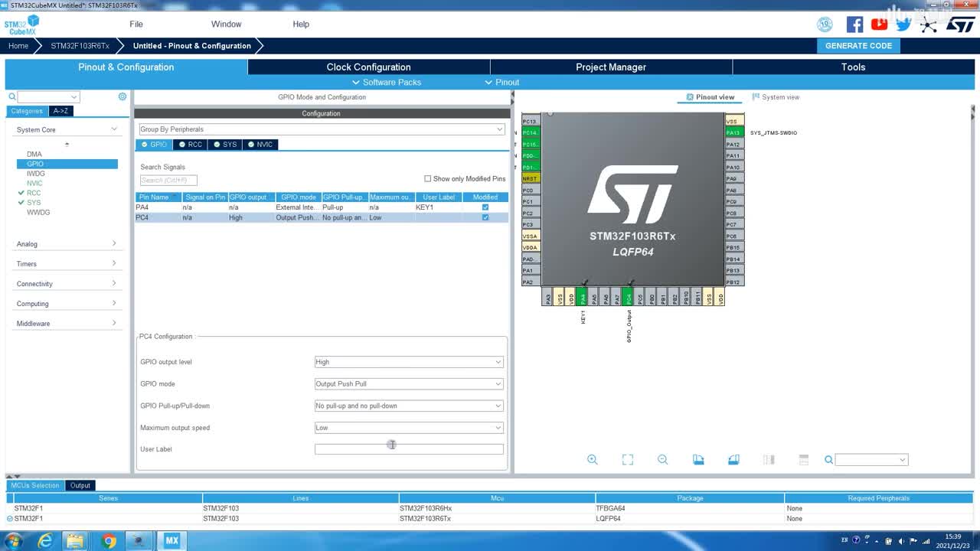This screenshot has height=551, width=980.
Task: Zoom out of the pinout chip view
Action: point(663,460)
